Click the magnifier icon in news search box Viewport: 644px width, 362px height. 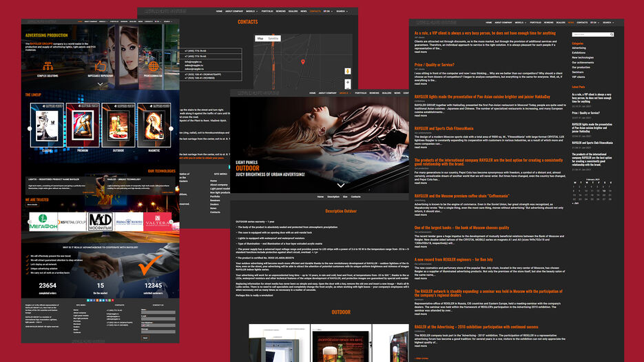[x=612, y=34]
